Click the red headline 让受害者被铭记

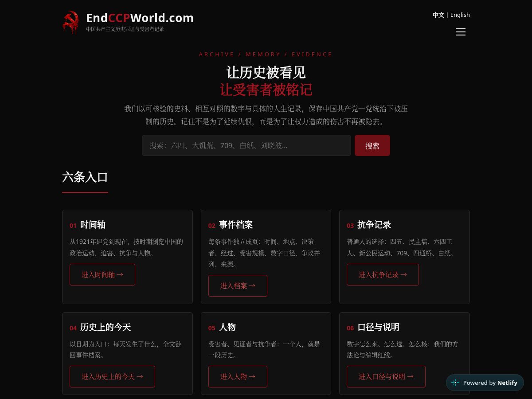(x=266, y=90)
